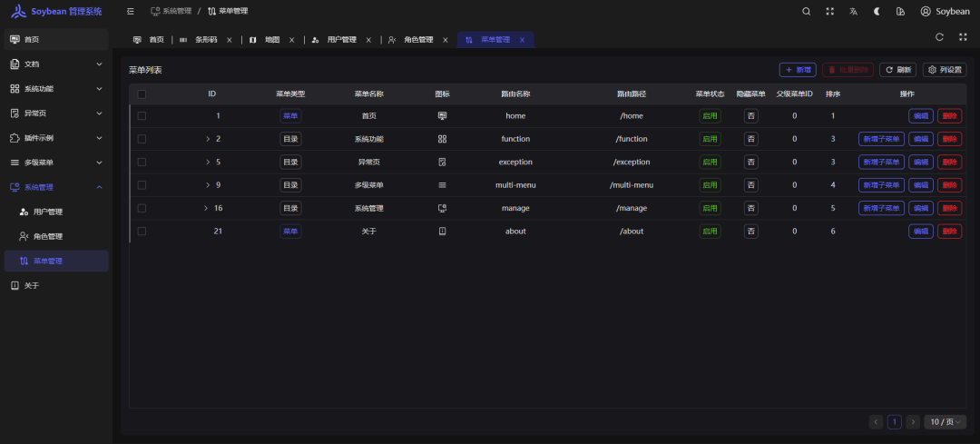Toggle dark mode moon icon
980x444 pixels.
click(x=877, y=12)
